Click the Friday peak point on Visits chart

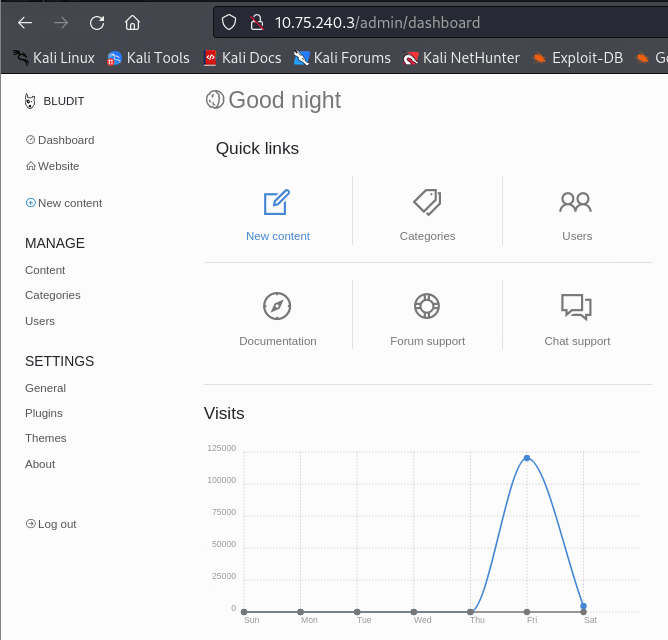[527, 458]
